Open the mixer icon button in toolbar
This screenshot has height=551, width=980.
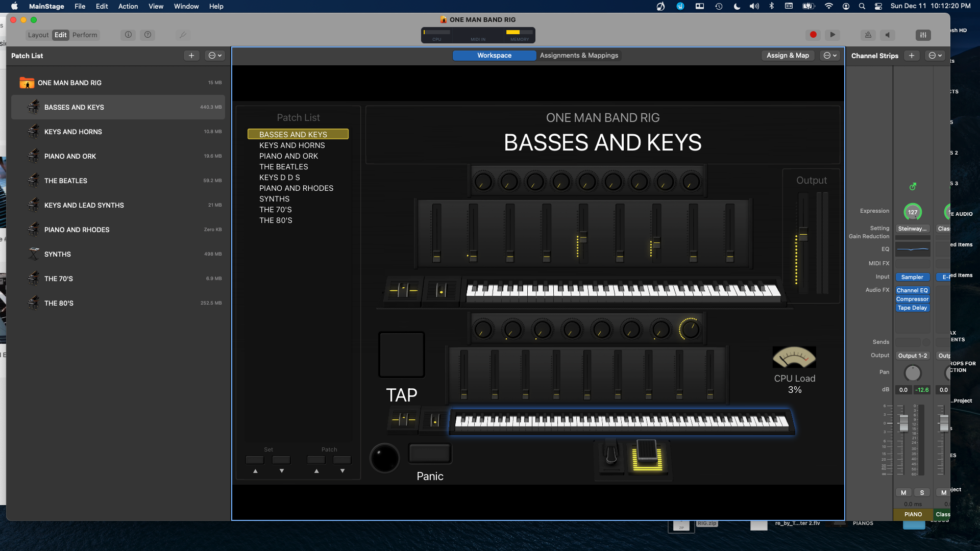(x=923, y=35)
